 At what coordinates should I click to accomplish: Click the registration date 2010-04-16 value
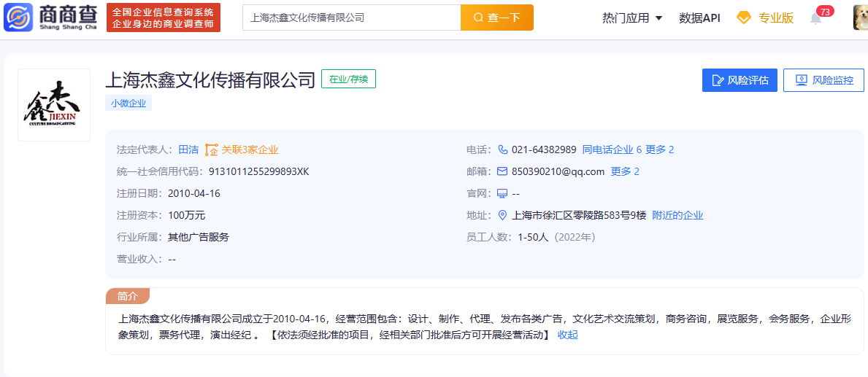pos(194,193)
